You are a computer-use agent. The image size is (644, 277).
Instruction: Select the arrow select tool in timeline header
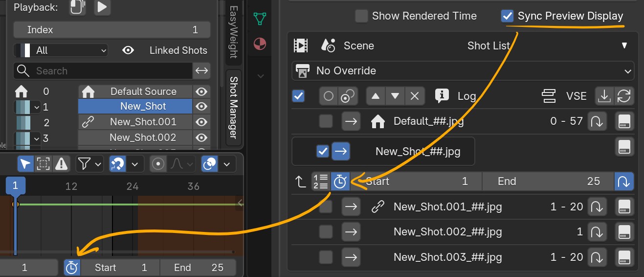(x=26, y=163)
